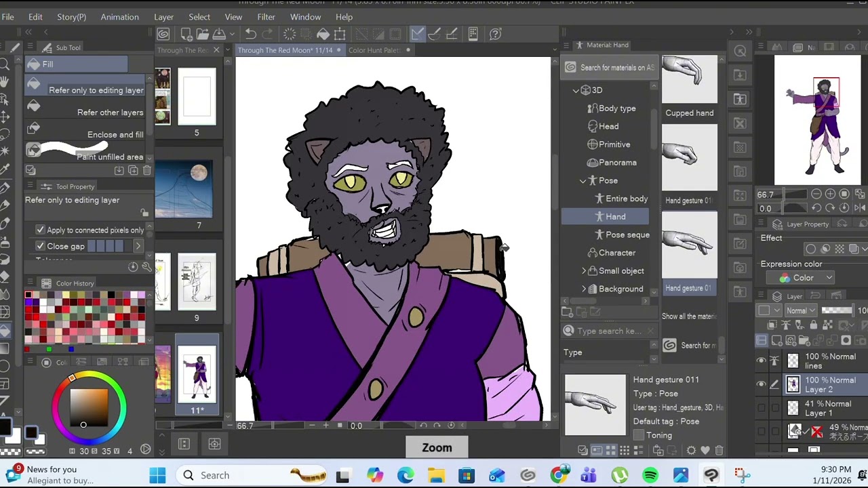Select the Body type material category
This screenshot has width=868, height=488.
[x=612, y=108]
